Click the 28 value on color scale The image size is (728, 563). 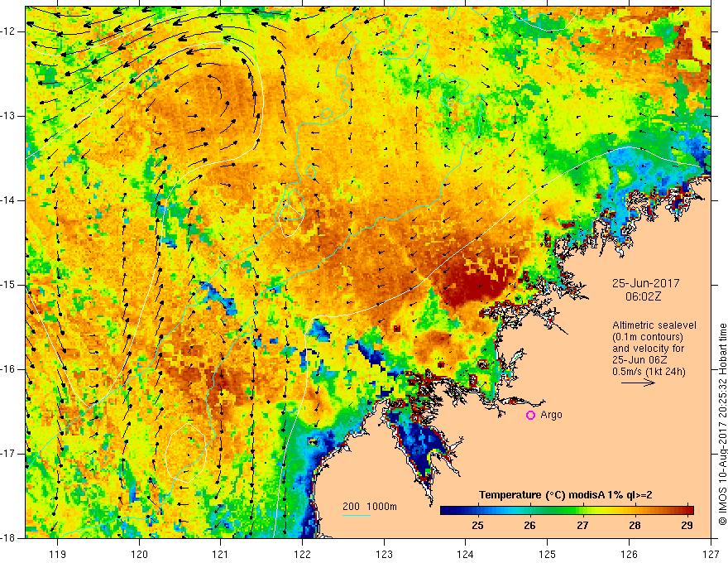(635, 526)
